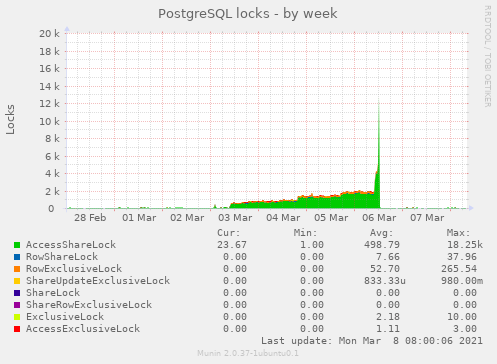Screen dimensions: 497x364
Task: Click the vertical Locks axis title
Action: tap(10, 119)
